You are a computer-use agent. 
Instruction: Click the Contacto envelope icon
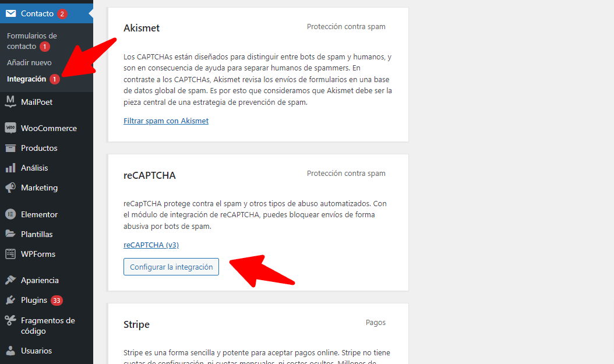tap(10, 14)
